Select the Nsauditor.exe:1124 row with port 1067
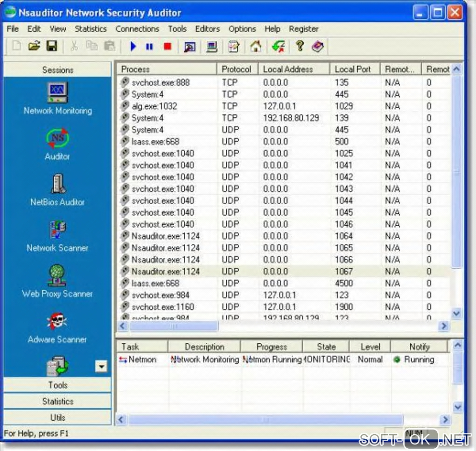Screen dimensions: 476x451 click(284, 271)
